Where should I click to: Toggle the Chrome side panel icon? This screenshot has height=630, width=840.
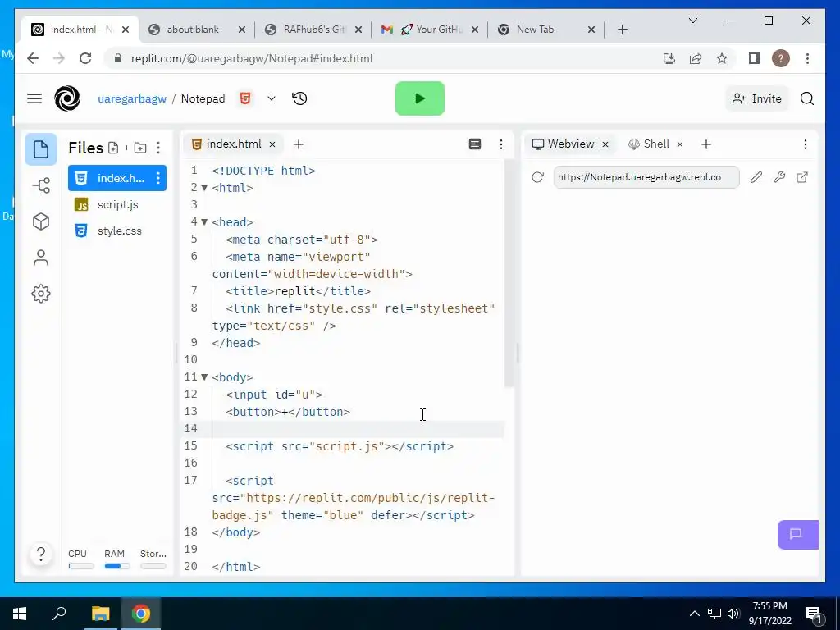pyautogui.click(x=755, y=58)
